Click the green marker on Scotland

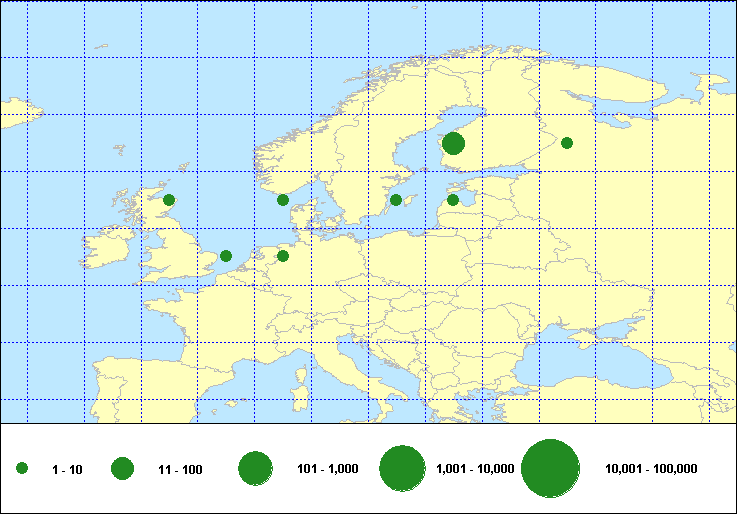coord(169,200)
